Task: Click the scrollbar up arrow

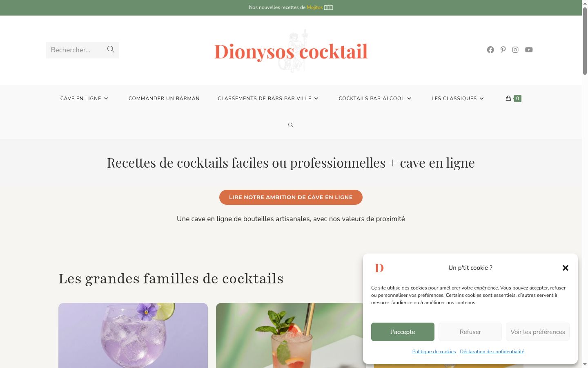Action: pos(585,3)
